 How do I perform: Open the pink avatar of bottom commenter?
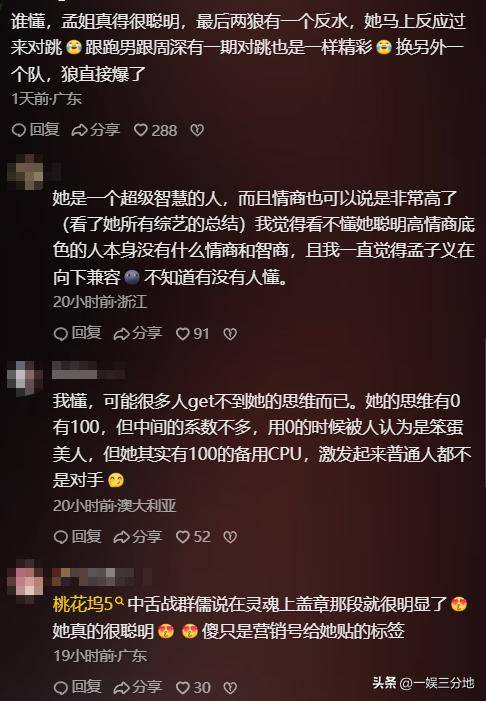coord(25,577)
